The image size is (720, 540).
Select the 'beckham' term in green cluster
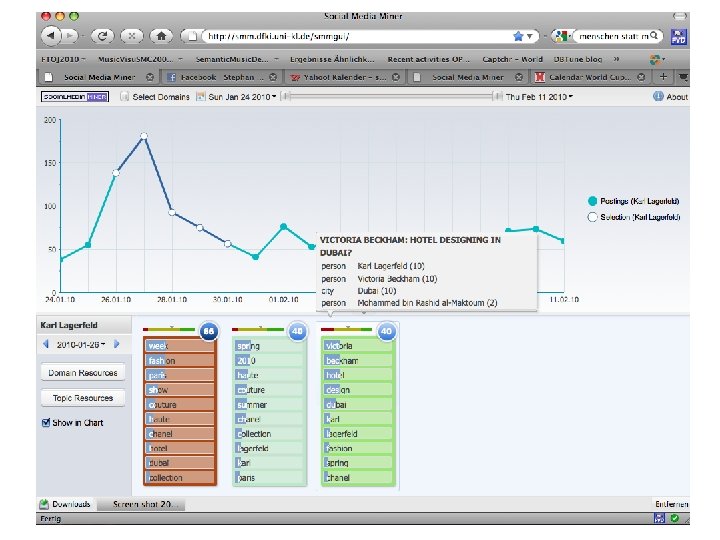pyautogui.click(x=358, y=360)
